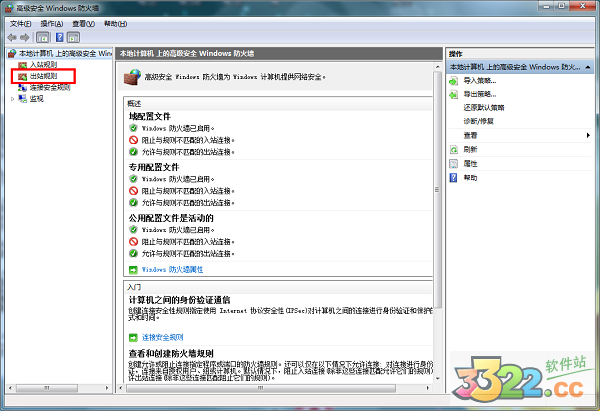Click center pane horizontal scrollbar right arrow
Image resolution: width=600 pixels, height=411 pixels.
(427, 388)
